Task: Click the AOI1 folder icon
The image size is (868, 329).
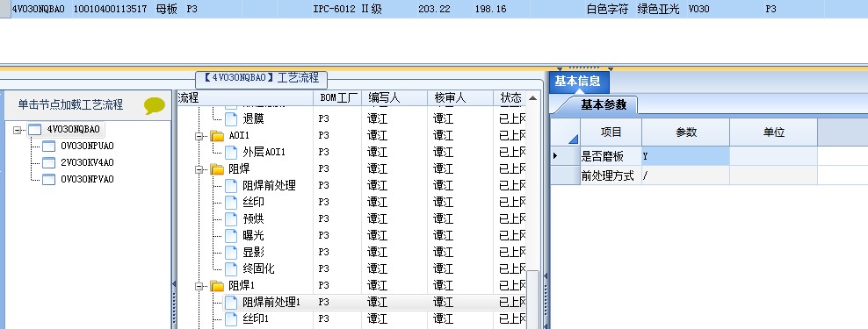Action: [216, 135]
